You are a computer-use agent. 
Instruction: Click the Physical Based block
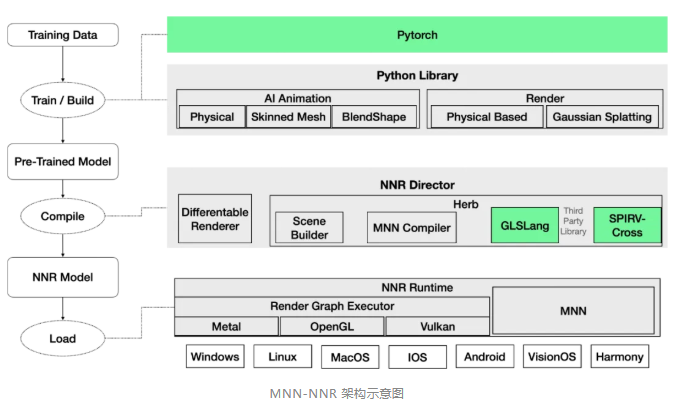486,117
